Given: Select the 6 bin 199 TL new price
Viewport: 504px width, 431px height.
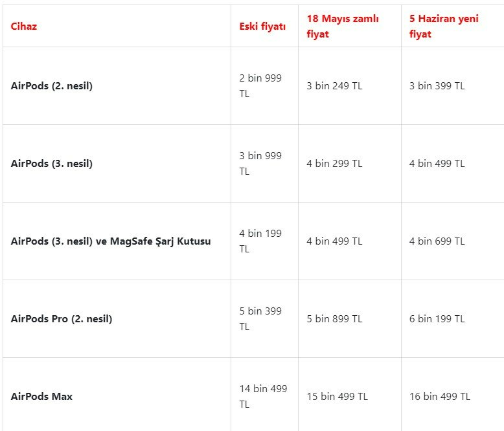Looking at the screenshot, I should click(437, 319).
